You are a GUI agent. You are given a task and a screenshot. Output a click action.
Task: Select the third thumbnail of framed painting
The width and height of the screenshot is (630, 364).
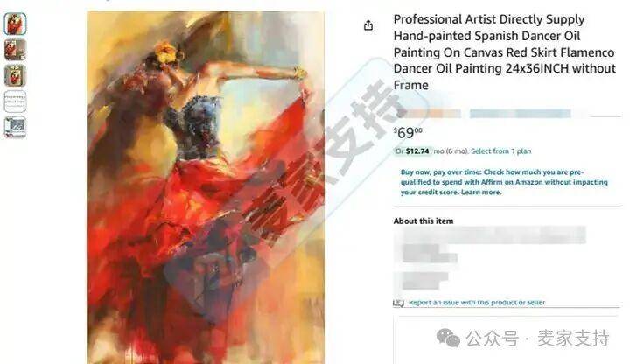pyautogui.click(x=15, y=75)
